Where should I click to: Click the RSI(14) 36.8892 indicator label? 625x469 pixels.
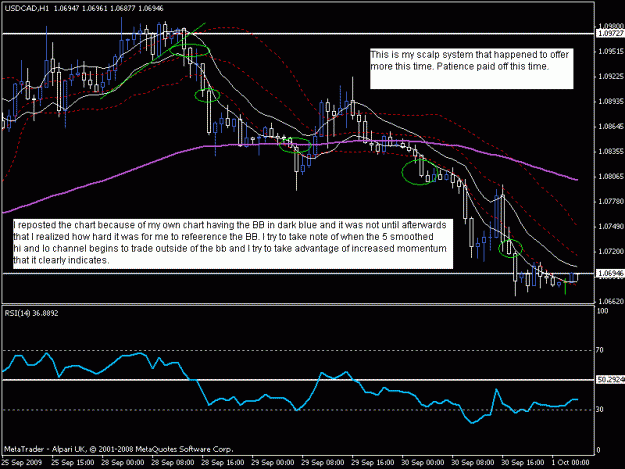(31, 313)
